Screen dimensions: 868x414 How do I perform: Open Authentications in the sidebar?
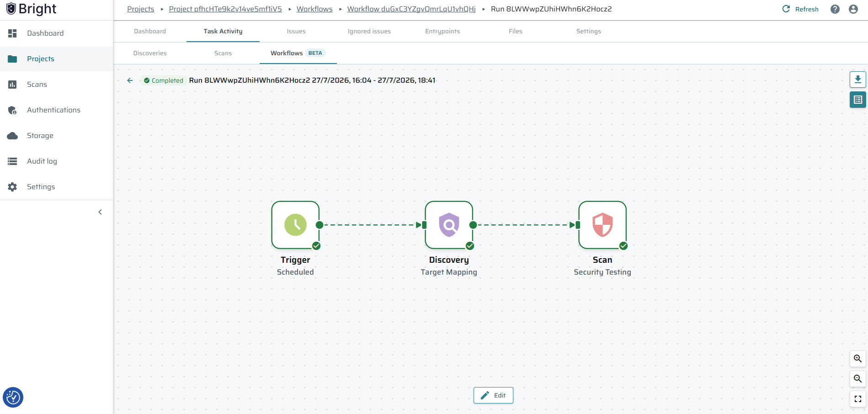click(x=56, y=110)
